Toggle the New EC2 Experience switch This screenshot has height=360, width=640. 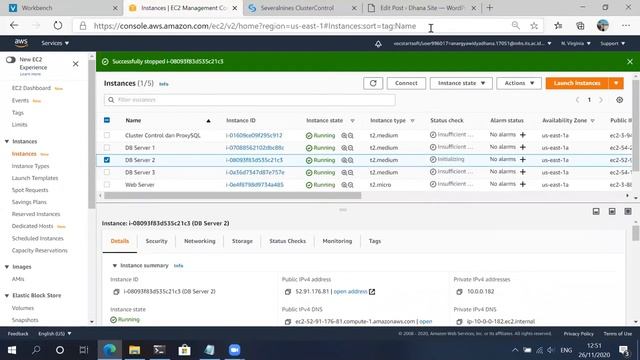(x=11, y=60)
